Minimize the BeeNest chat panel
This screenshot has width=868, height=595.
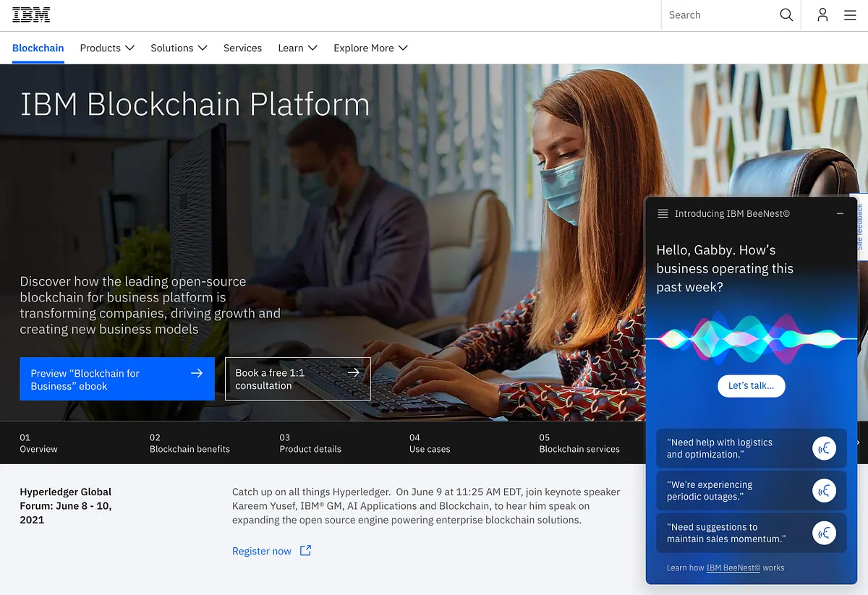(x=840, y=213)
